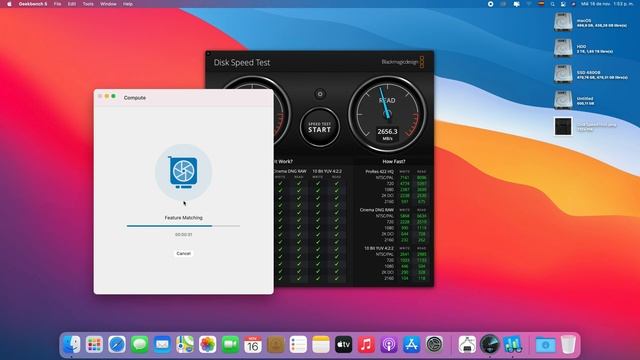
Task: Click the Disk Speed Test gauge dock icon
Action: tap(489, 345)
